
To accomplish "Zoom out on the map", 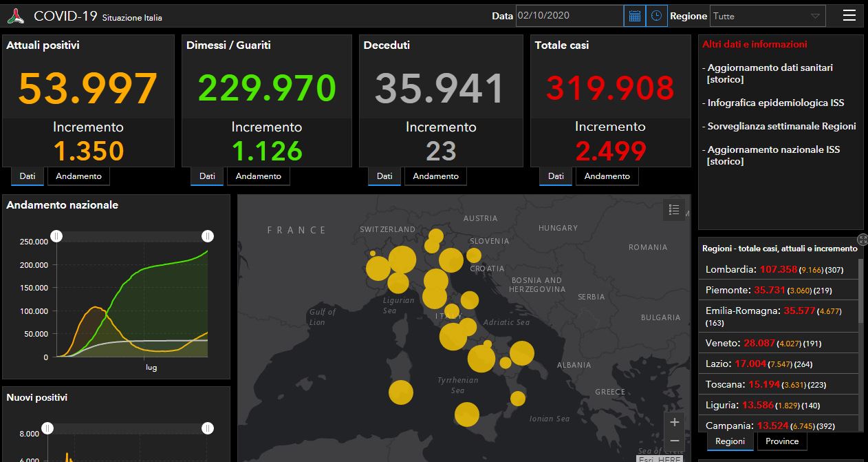I will (674, 441).
